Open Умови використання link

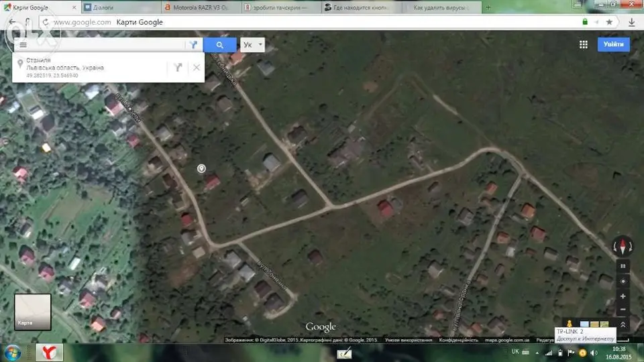point(409,340)
